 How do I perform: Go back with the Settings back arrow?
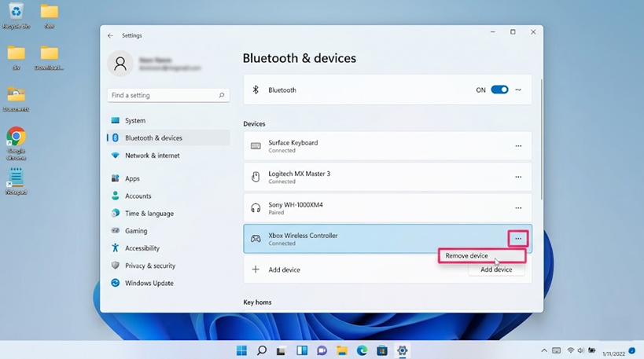coord(110,35)
